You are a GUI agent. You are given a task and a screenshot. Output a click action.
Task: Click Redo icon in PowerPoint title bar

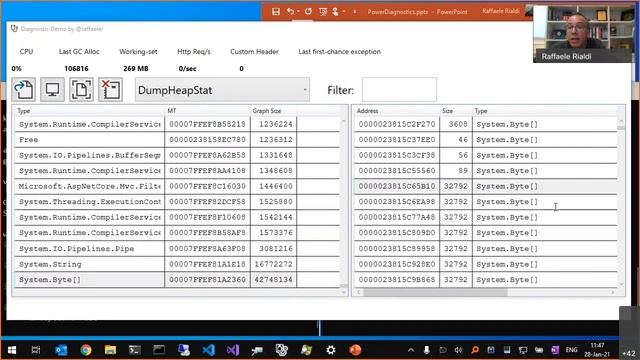pos(308,11)
